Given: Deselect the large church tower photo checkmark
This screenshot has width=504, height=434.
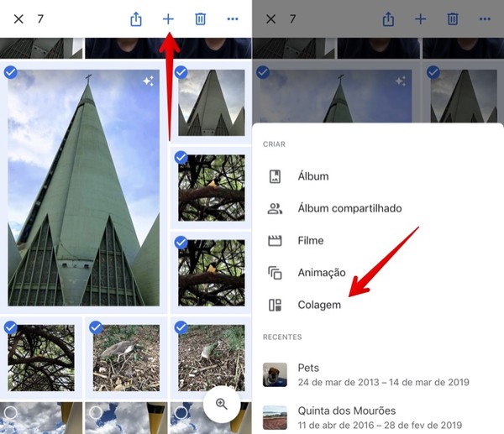Looking at the screenshot, I should click(11, 72).
